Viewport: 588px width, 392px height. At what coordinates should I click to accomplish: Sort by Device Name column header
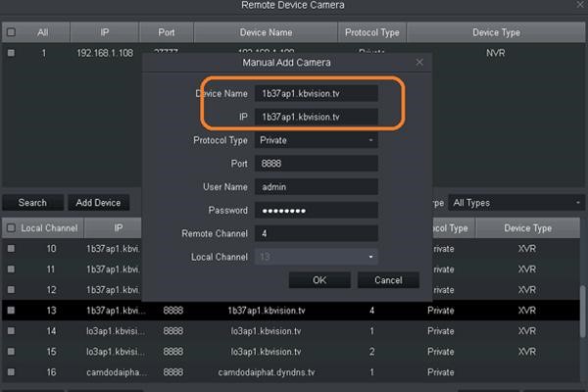[x=266, y=32]
